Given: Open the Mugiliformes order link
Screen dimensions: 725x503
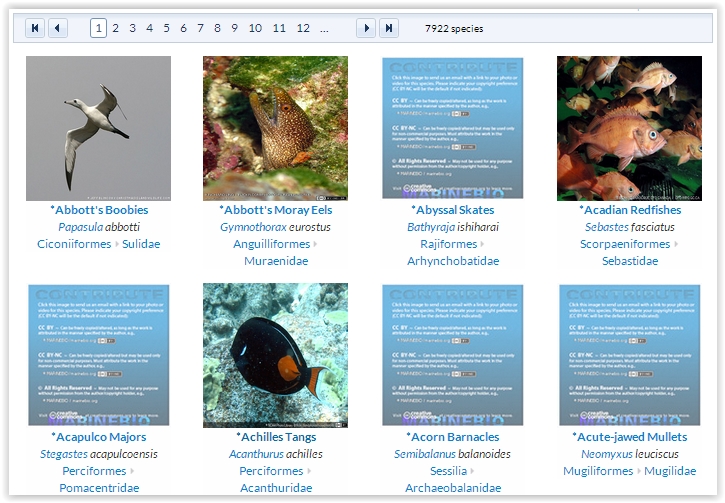Looking at the screenshot, I should pos(598,471).
